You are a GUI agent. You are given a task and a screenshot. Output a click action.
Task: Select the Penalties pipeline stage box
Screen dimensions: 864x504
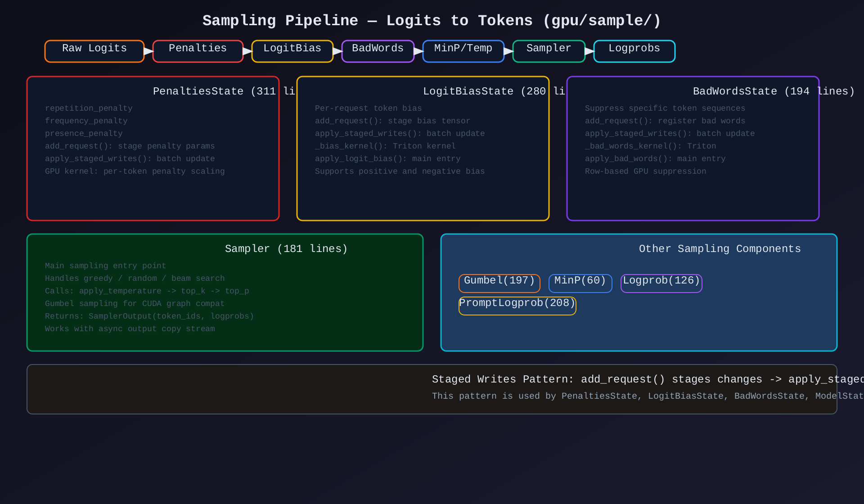coord(198,51)
